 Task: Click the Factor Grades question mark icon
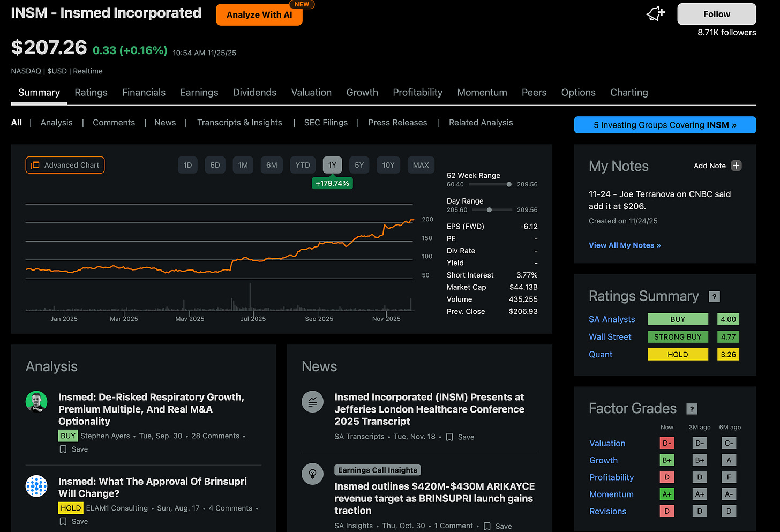692,409
